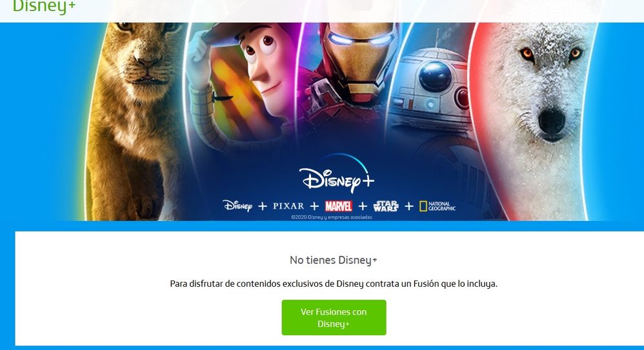The width and height of the screenshot is (644, 350).
Task: Click the plus sign before the National Geographic logo
Action: pos(408,206)
